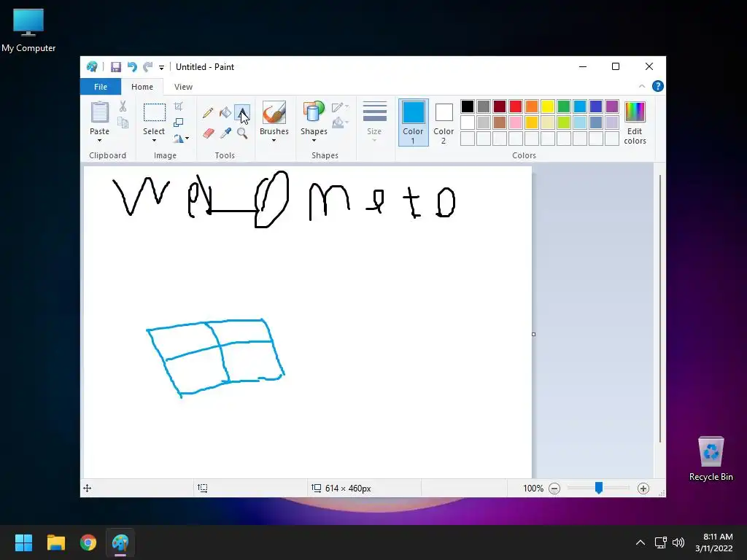The width and height of the screenshot is (747, 560).
Task: Pick the brown color swatch
Action: [499, 122]
